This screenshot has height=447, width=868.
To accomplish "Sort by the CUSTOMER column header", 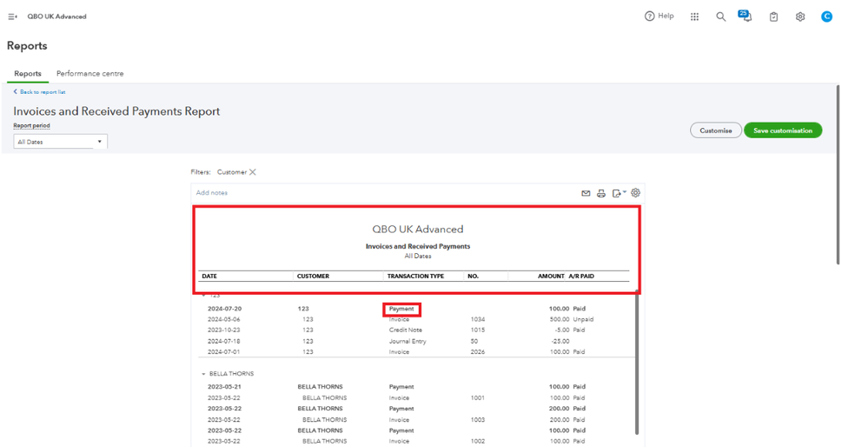I will pos(313,276).
